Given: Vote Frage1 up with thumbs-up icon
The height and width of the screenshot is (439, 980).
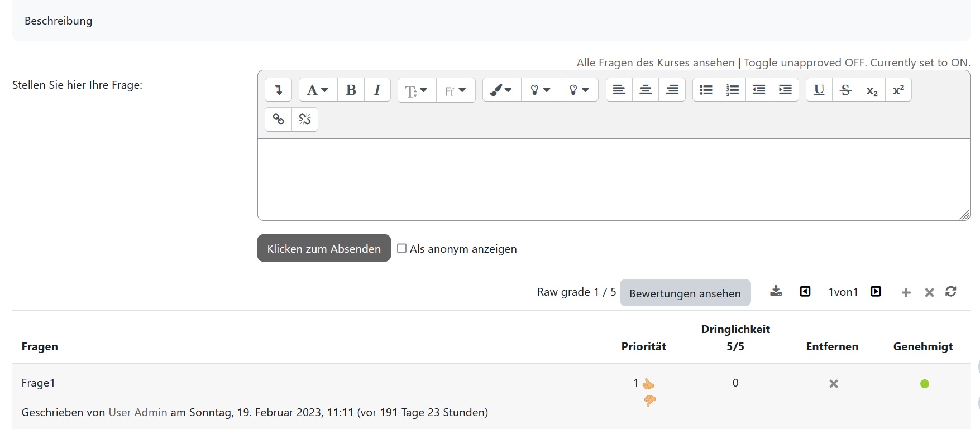Looking at the screenshot, I should click(648, 384).
